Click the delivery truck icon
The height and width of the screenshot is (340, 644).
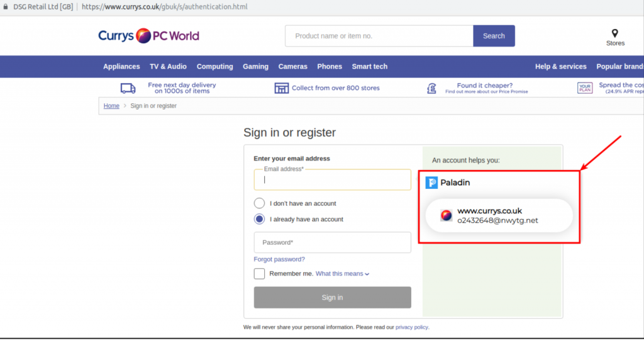point(128,88)
